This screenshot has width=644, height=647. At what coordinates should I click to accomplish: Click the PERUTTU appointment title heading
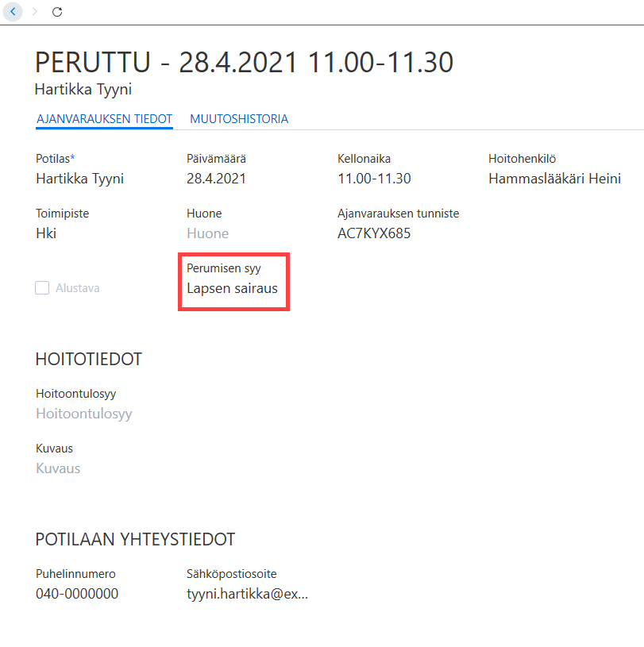point(244,62)
